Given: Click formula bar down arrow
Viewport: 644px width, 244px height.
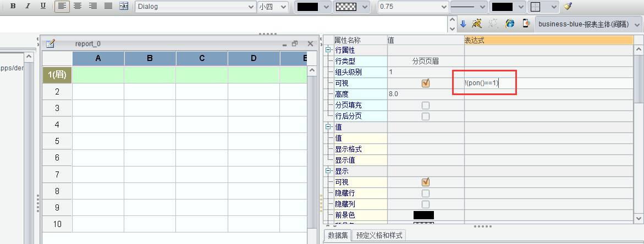Looking at the screenshot, I should pos(453,28).
